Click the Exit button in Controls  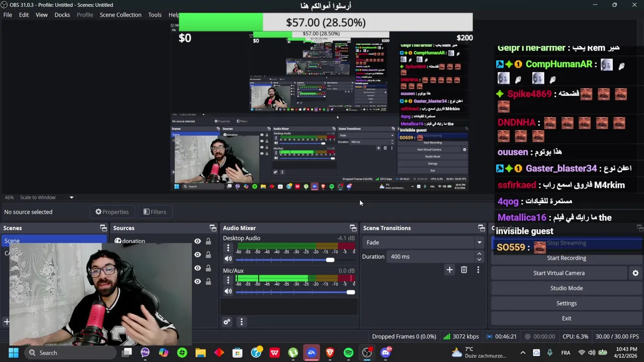point(567,318)
